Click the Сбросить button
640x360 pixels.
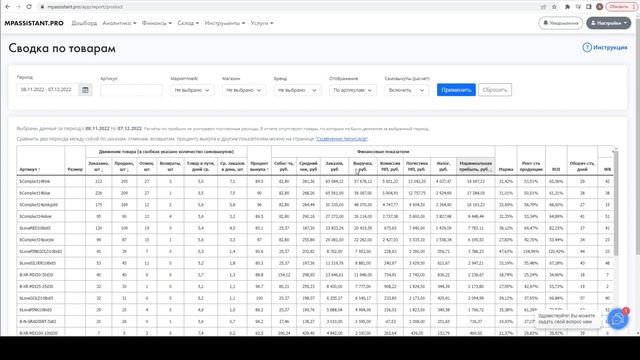495,90
